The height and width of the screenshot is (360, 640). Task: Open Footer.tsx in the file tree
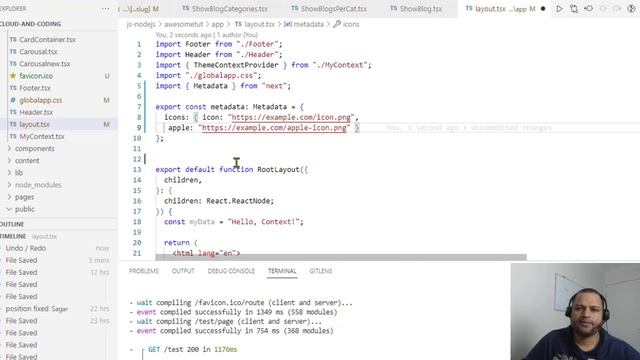pos(35,88)
